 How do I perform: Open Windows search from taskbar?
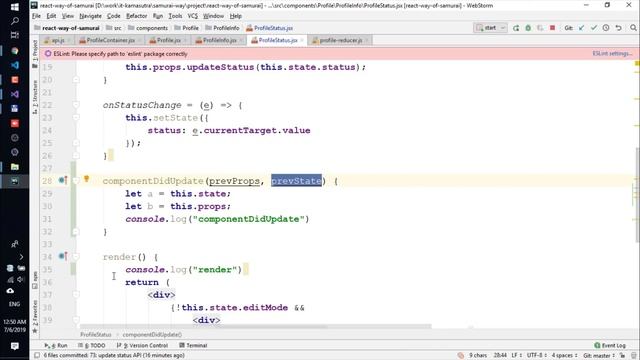click(x=15, y=21)
